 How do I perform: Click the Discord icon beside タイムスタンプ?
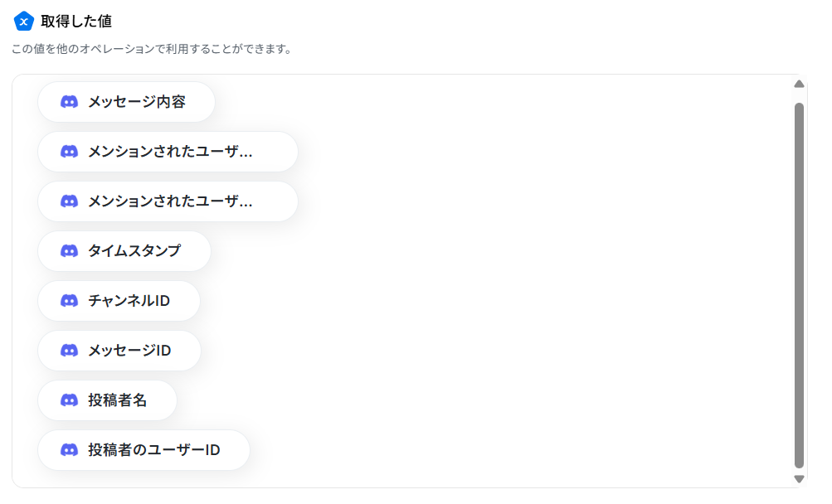[69, 251]
